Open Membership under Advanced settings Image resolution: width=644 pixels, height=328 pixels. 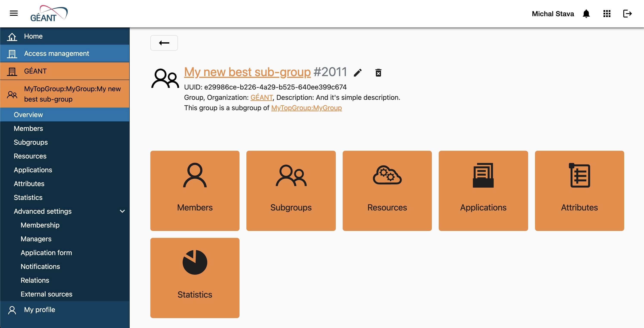pyautogui.click(x=65, y=225)
